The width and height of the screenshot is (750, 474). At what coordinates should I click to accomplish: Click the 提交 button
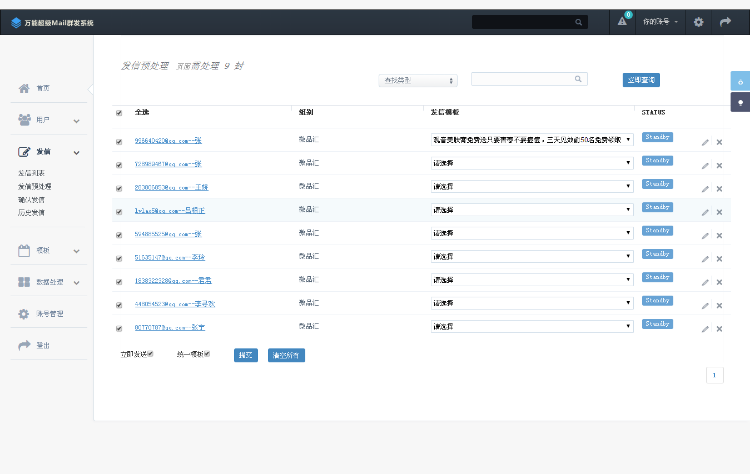point(246,355)
